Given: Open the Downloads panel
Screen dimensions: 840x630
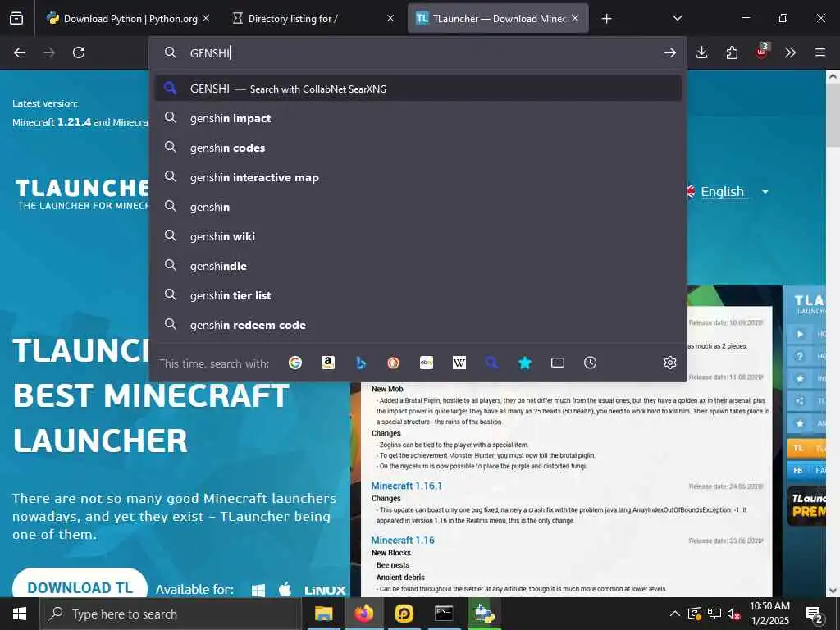Looking at the screenshot, I should pos(702,52).
